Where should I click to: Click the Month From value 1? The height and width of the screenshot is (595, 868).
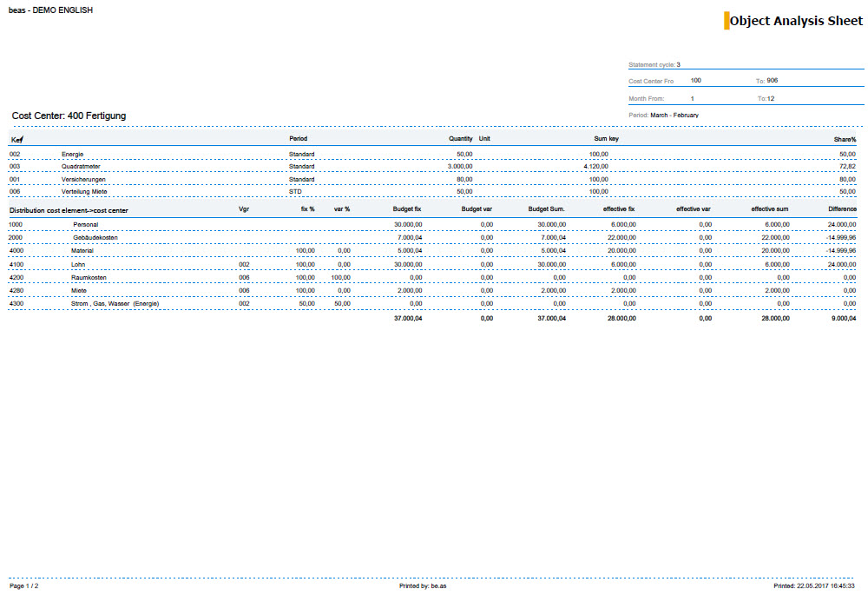coord(692,98)
